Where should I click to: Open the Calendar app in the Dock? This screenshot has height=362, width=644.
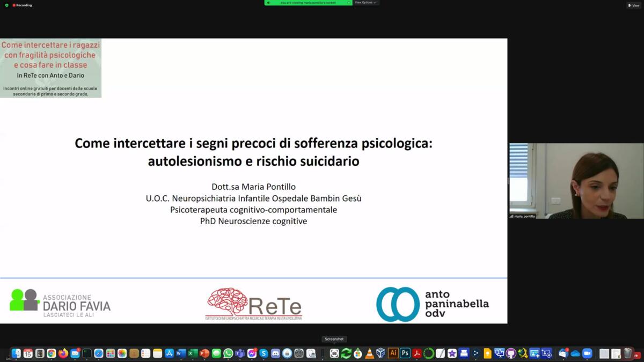[x=28, y=353]
